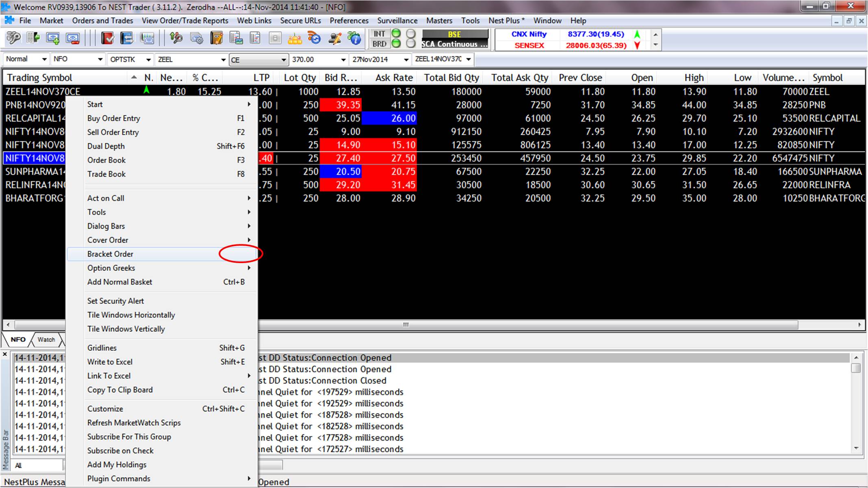Click the green BRD status light
The height and width of the screenshot is (488, 868).
pyautogui.click(x=396, y=43)
